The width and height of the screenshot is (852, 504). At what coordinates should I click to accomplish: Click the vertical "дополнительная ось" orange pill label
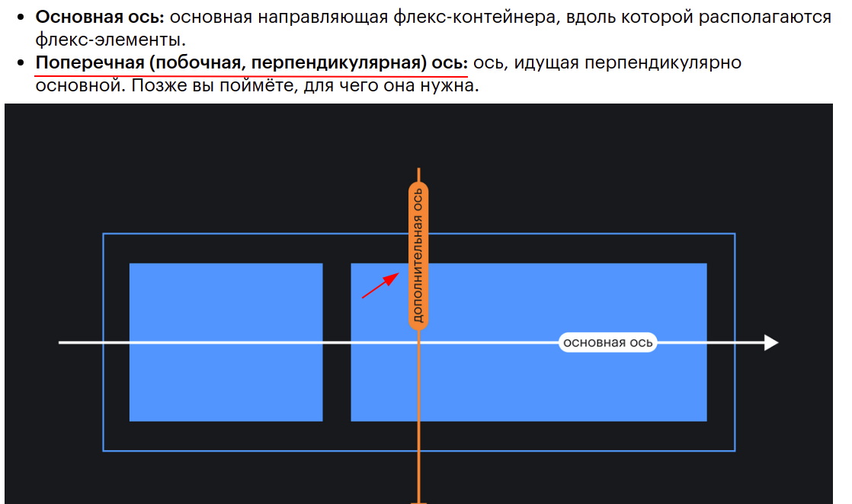(418, 254)
